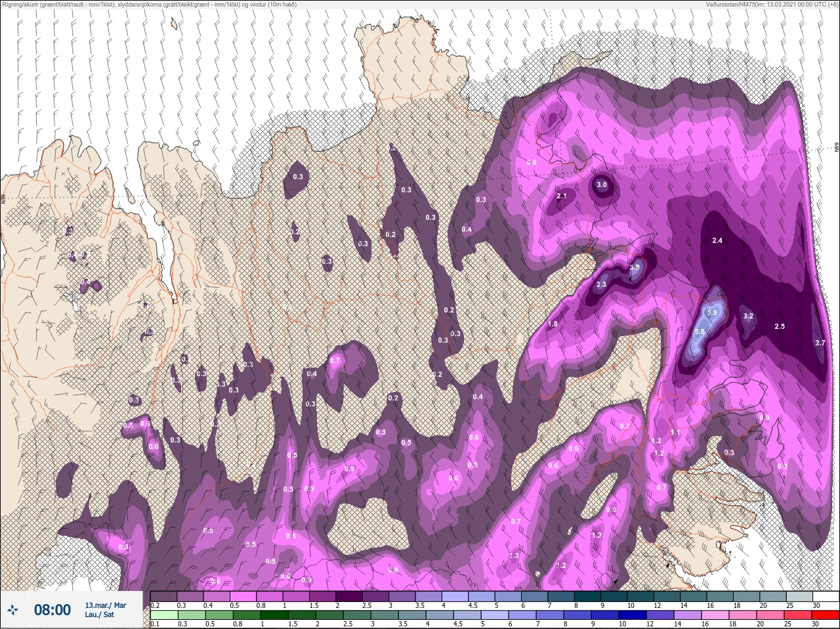
Task: Click the 2.4 precipitation value on map
Action: 717,241
